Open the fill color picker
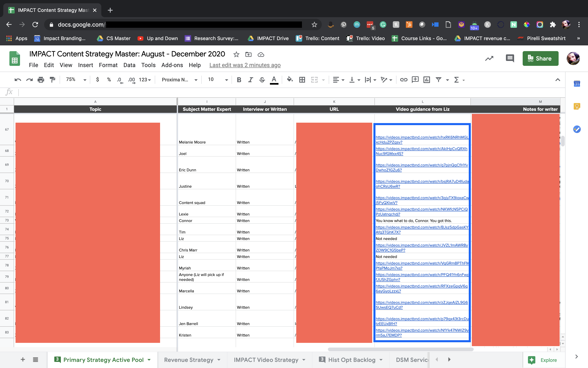588x368 pixels. [290, 79]
